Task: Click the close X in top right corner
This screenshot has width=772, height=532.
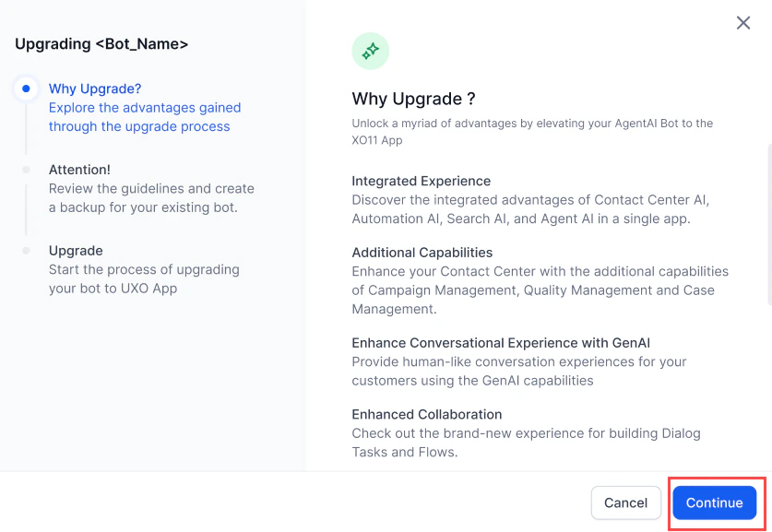Action: point(743,23)
